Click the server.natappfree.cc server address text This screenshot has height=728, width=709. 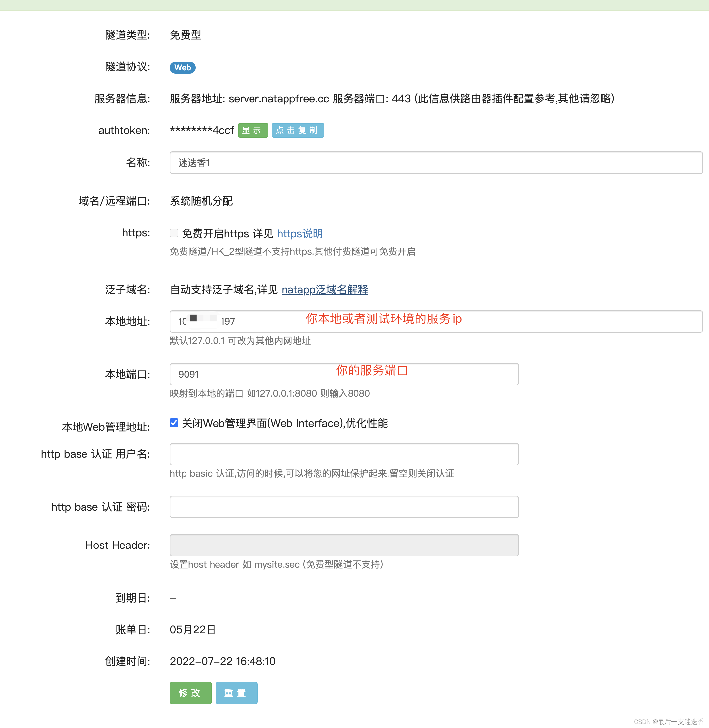pyautogui.click(x=279, y=99)
